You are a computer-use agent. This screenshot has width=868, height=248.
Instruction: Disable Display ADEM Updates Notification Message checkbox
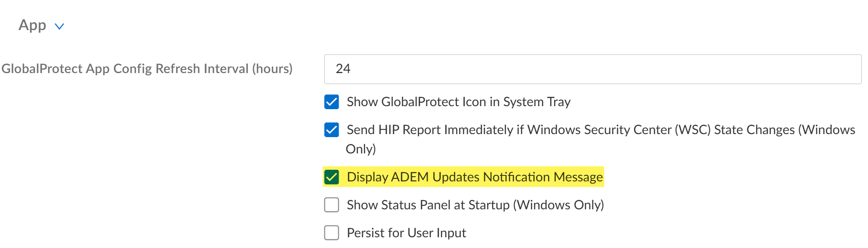(x=331, y=177)
